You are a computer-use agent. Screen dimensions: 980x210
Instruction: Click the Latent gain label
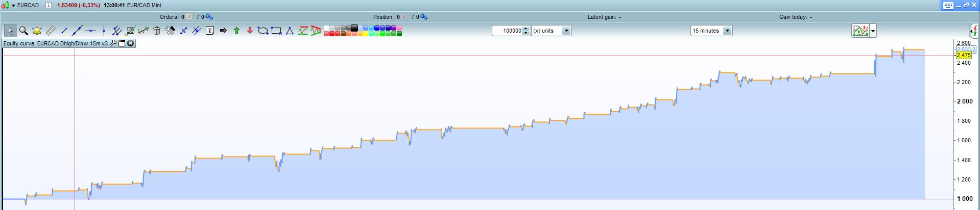click(x=602, y=17)
